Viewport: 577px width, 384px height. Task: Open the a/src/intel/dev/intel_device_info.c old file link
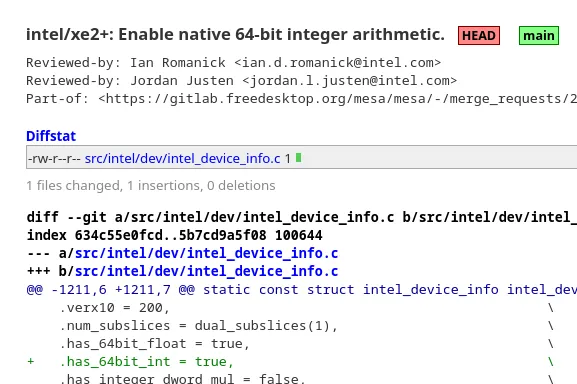click(x=206, y=253)
